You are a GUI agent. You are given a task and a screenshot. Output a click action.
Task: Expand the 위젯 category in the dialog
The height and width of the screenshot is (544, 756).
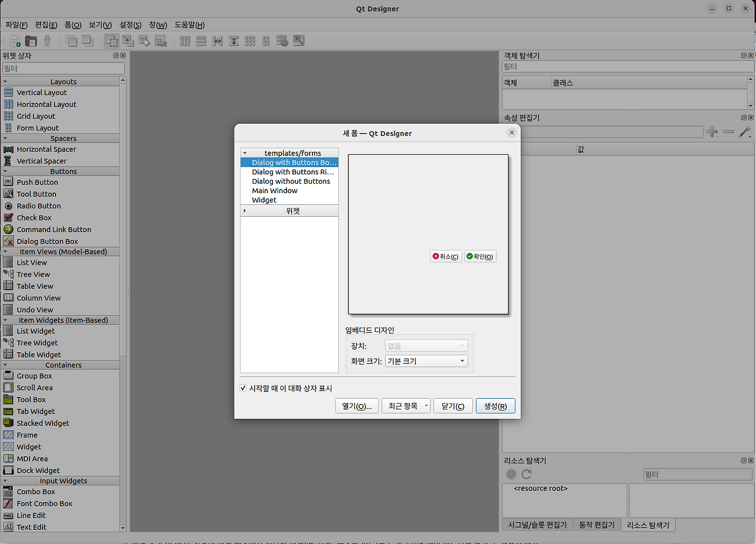[245, 210]
